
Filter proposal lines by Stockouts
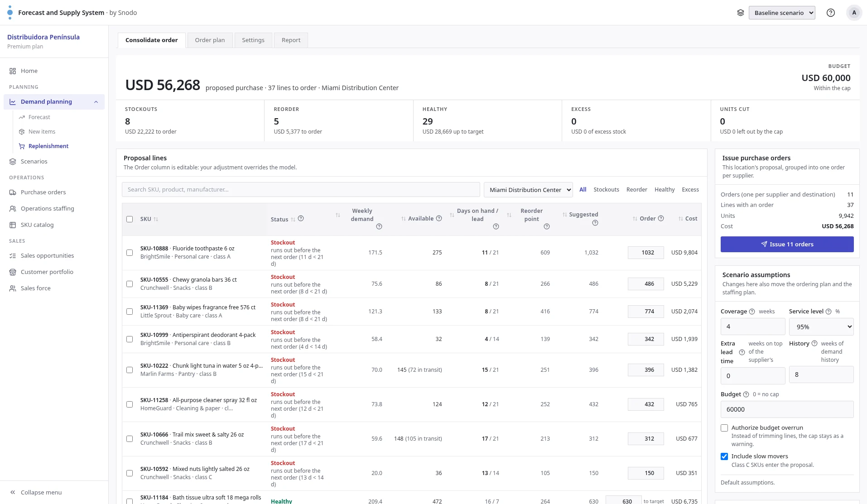tap(606, 190)
